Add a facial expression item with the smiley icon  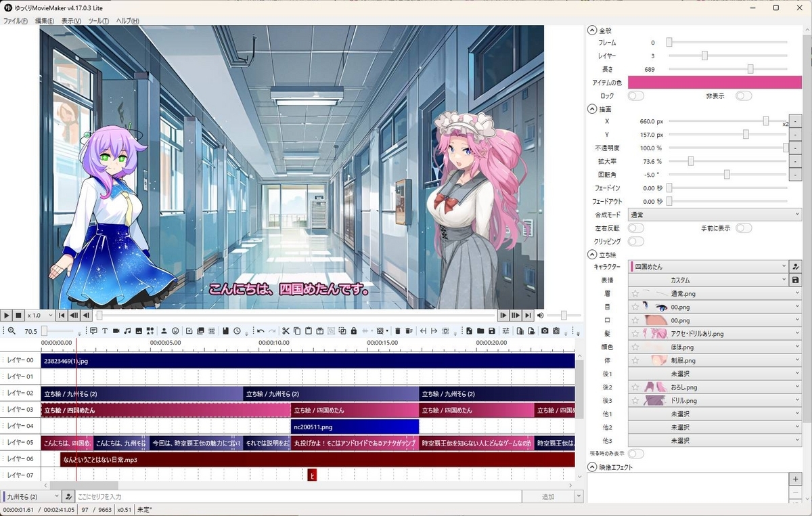coord(175,331)
